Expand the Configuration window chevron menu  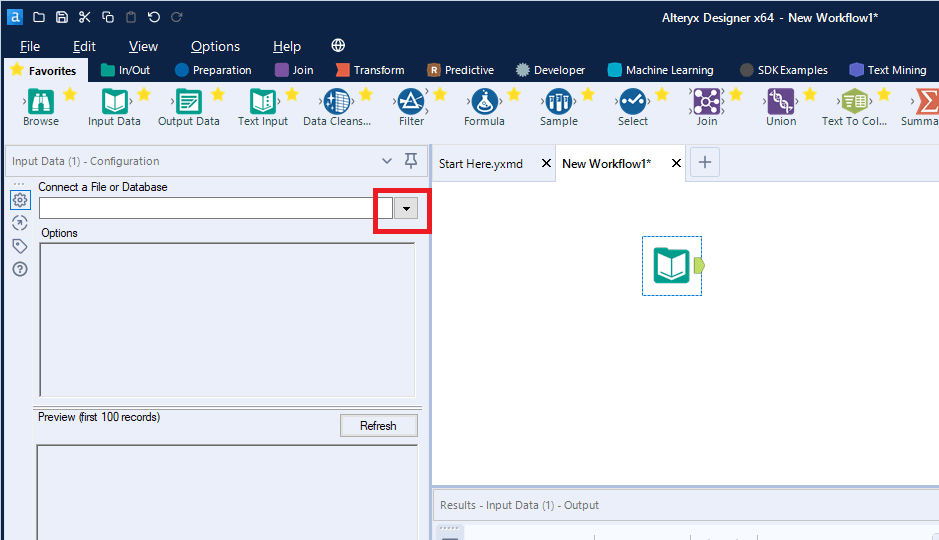(387, 161)
